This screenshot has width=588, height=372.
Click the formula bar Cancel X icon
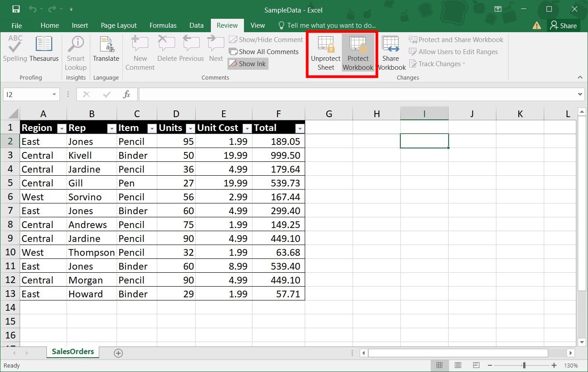tap(87, 94)
